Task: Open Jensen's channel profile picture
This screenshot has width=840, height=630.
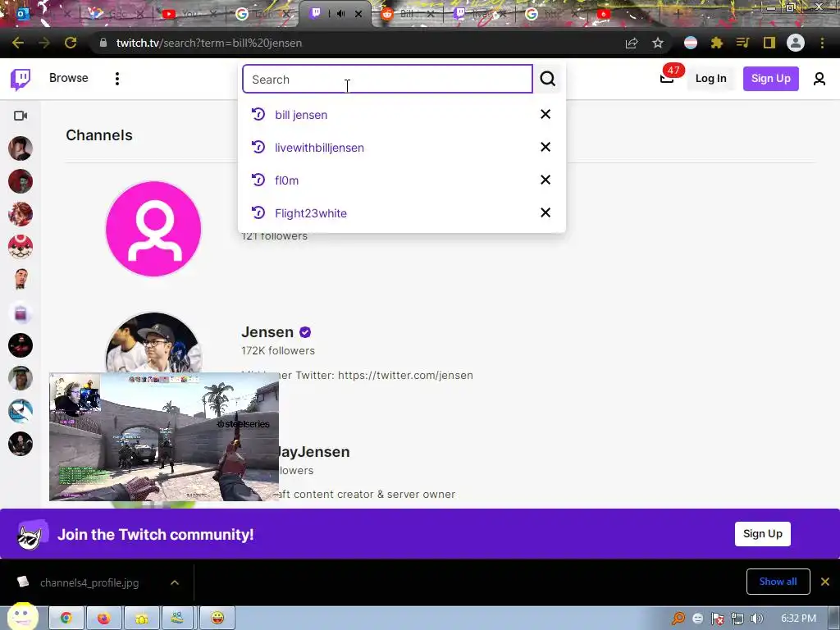Action: pos(153,342)
